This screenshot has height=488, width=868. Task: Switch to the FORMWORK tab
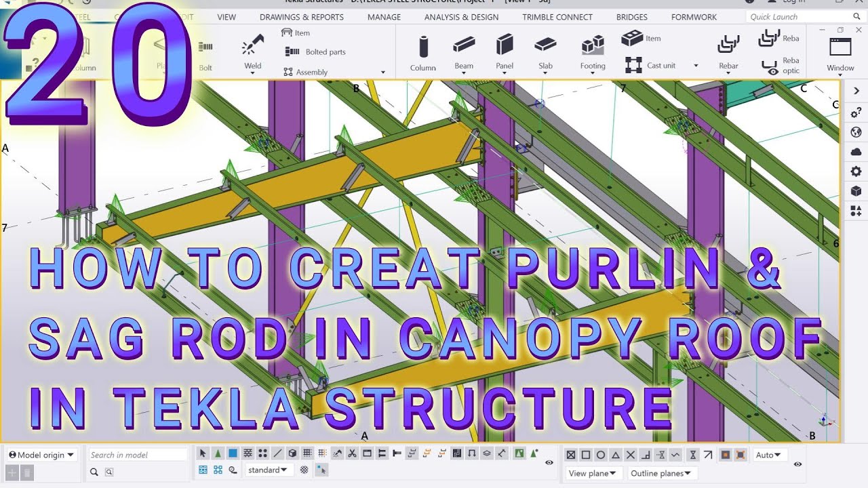pyautogui.click(x=694, y=17)
